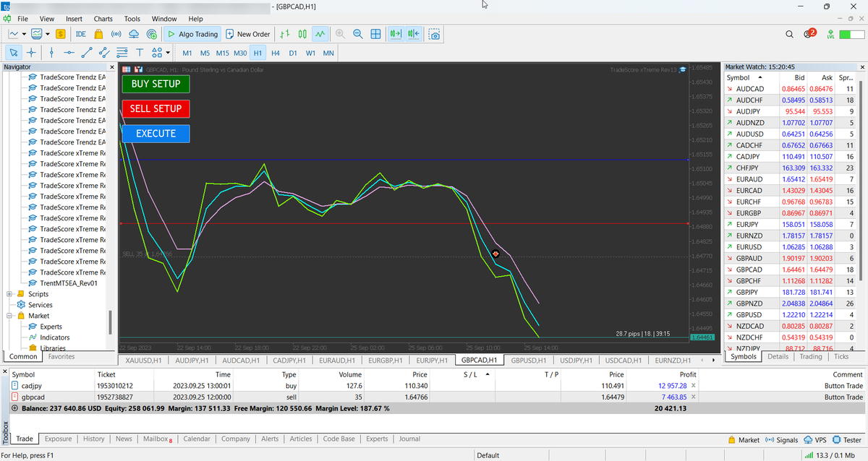Open the subscribe-to-signal radar icon with plus
This screenshot has width=868, height=461.
[x=151, y=33]
